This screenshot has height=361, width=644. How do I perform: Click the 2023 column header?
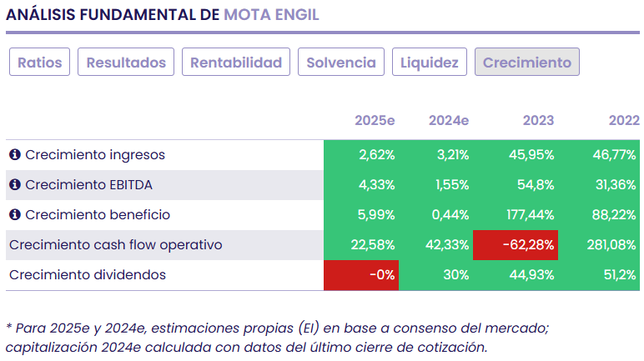(538, 121)
